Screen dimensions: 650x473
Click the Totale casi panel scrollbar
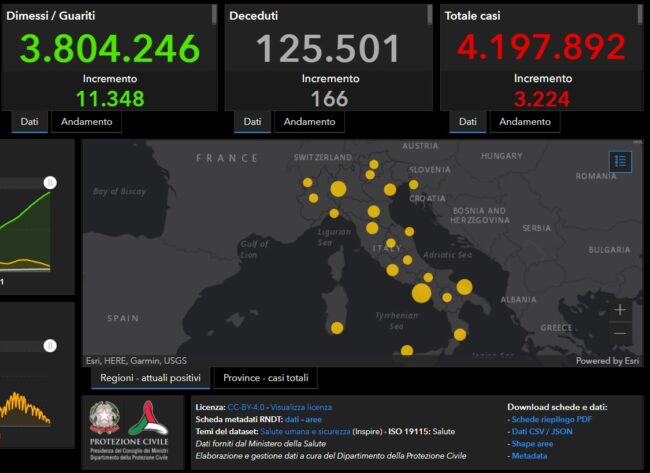click(x=640, y=15)
